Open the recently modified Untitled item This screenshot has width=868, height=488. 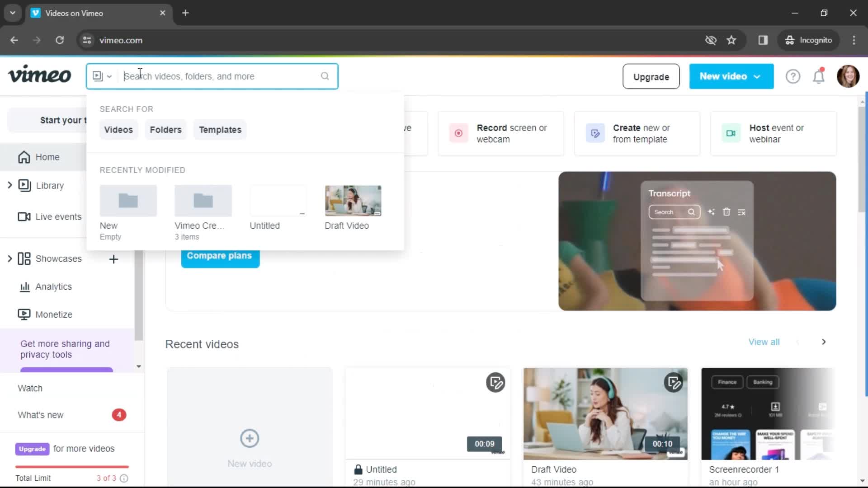coord(278,208)
